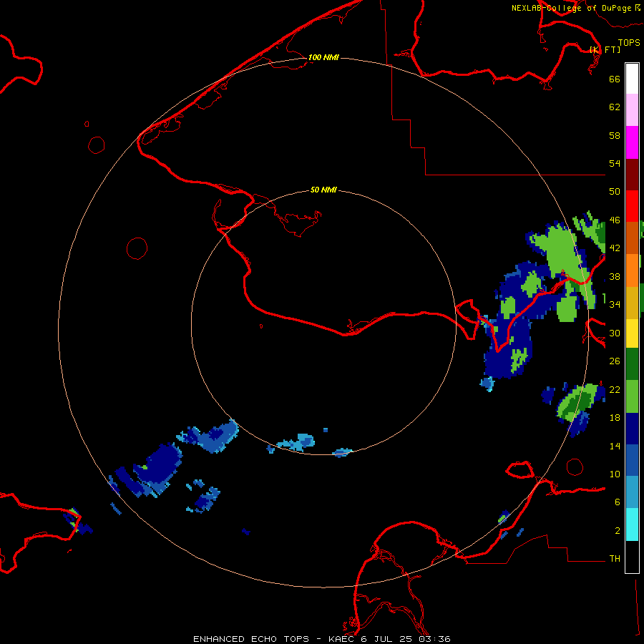Click the legend value '42'

(615, 248)
